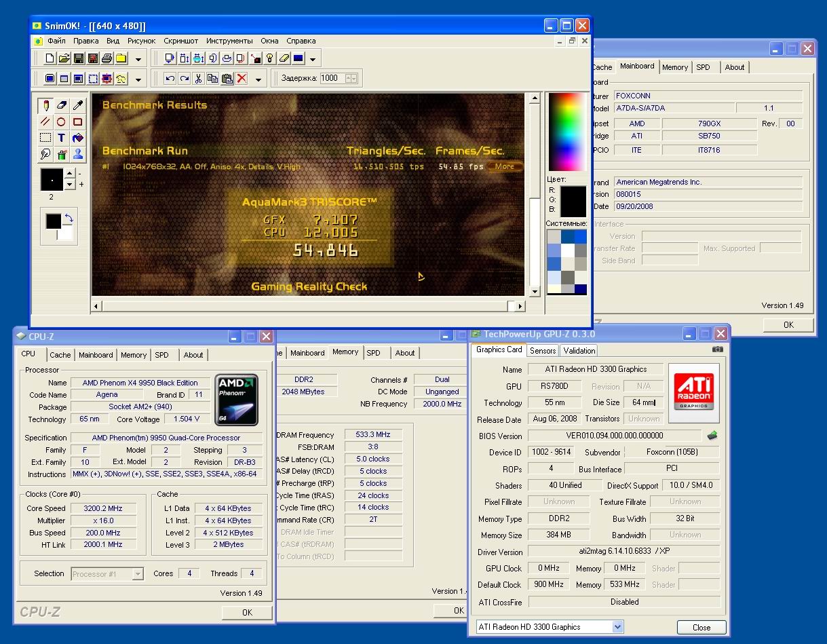Click the current color preview box under Цвет
This screenshot has width=827, height=644.
tap(572, 202)
